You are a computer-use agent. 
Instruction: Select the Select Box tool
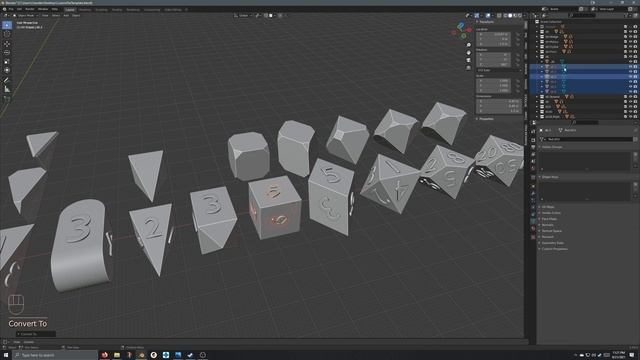(7, 25)
